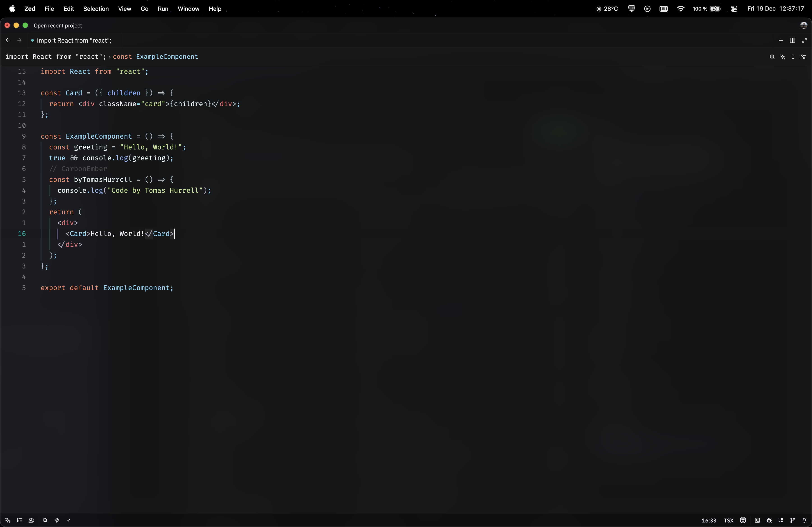This screenshot has height=527, width=812.
Task: Open the terminal panel from status bar
Action: click(757, 520)
